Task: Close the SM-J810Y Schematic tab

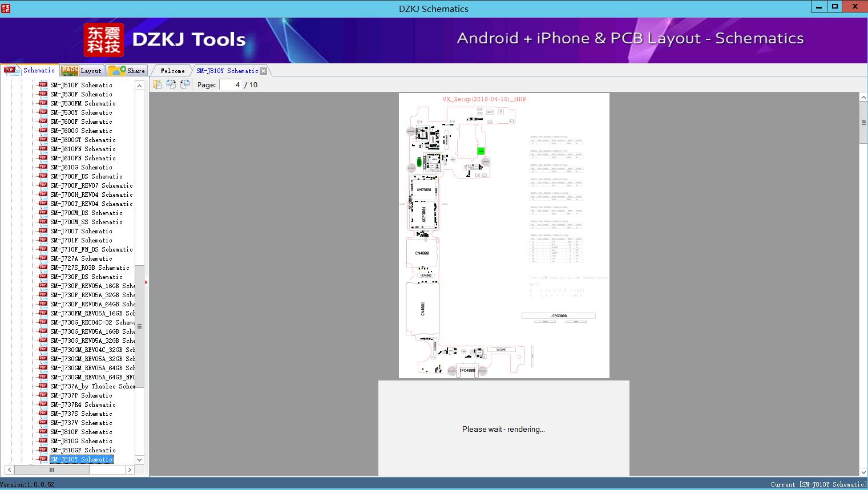Action: [x=263, y=71]
